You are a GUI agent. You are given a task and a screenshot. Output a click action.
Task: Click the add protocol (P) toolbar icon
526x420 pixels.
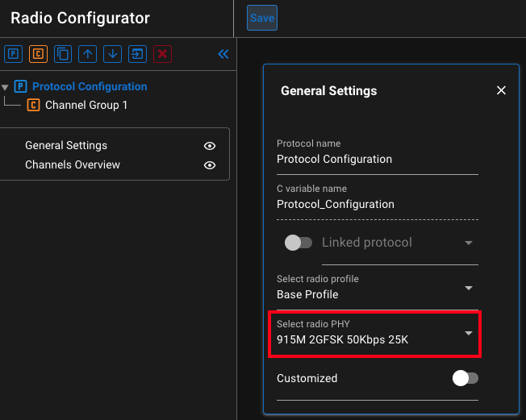point(13,54)
